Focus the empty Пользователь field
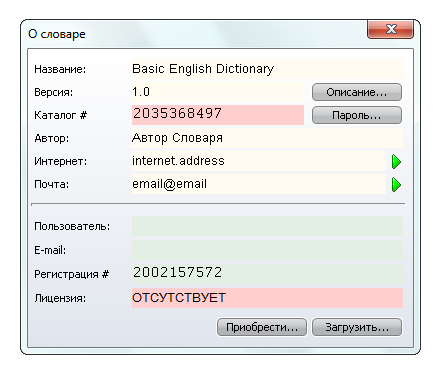This screenshot has width=447, height=380. coord(267,226)
